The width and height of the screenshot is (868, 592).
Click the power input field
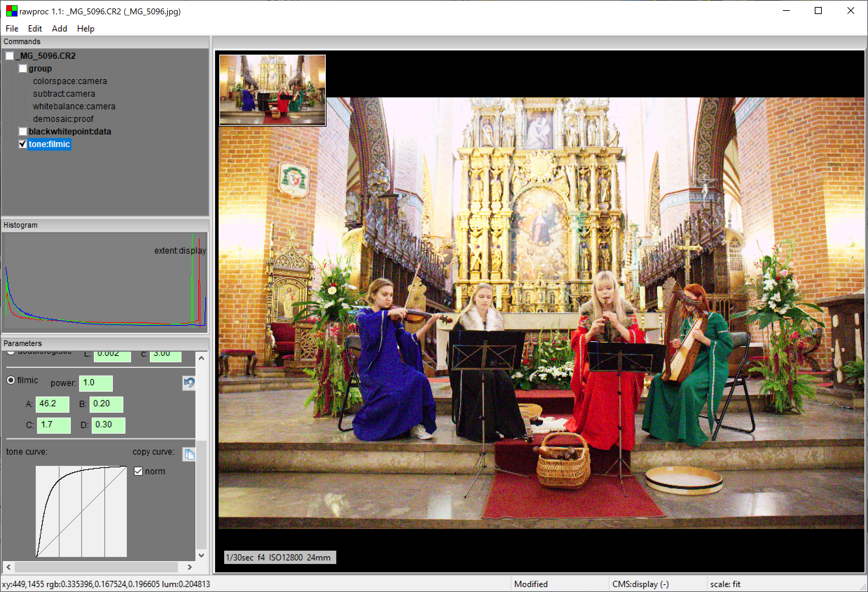[x=96, y=383]
